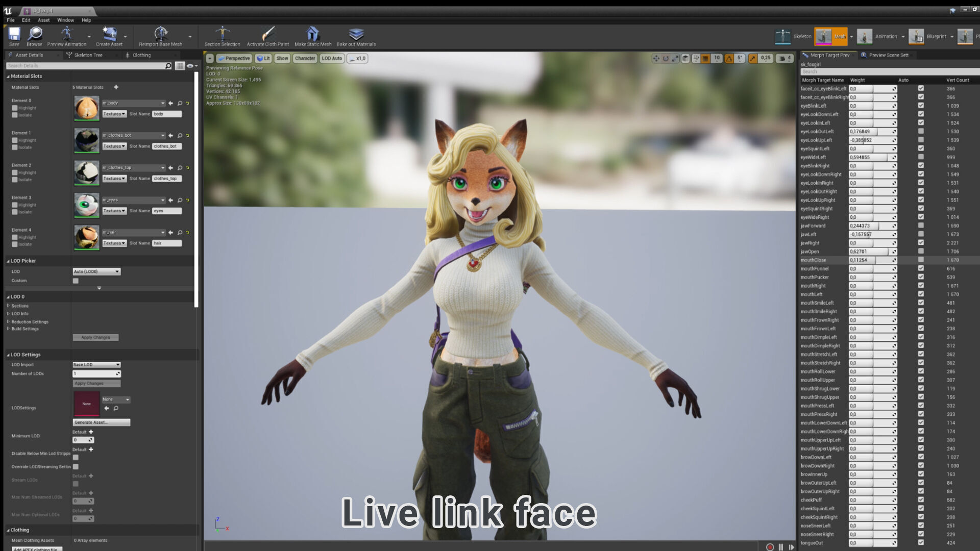This screenshot has width=980, height=551.
Task: Expand the Build Settings row
Action: coord(8,329)
